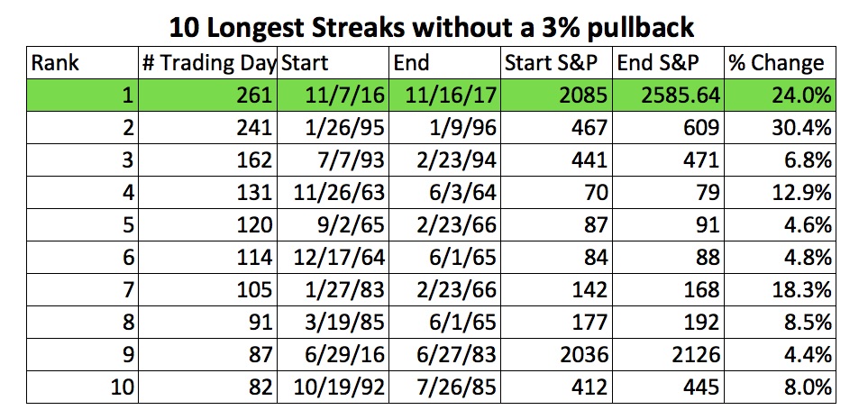Click the Rank column header
Image resolution: width=868 pixels, height=419 pixels.
pos(83,63)
